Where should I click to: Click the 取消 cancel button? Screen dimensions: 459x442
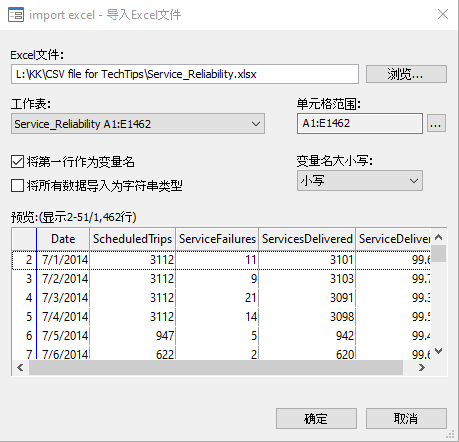point(406,419)
